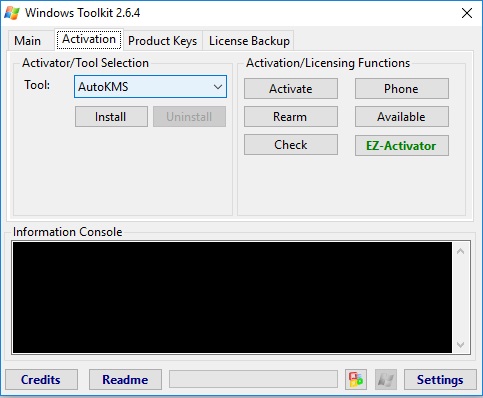
Task: Expand the AutoKMS combo box arrow
Action: coord(218,87)
